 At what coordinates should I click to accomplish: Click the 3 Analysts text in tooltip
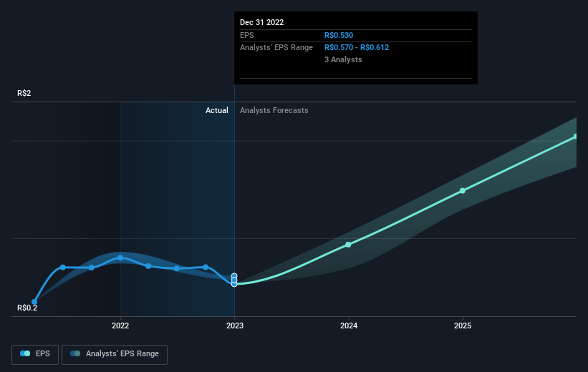(x=343, y=59)
